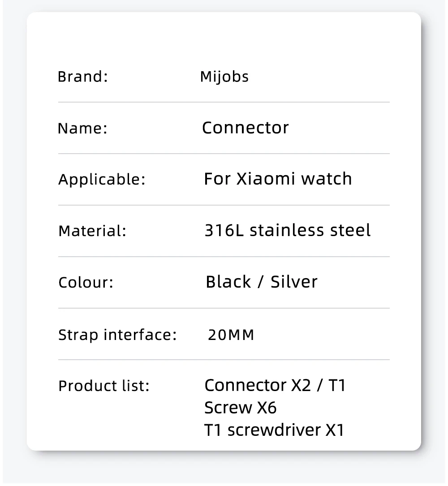Click 'For Xiaomi watch' text
Image resolution: width=448 pixels, height=486 pixels.
click(x=278, y=179)
